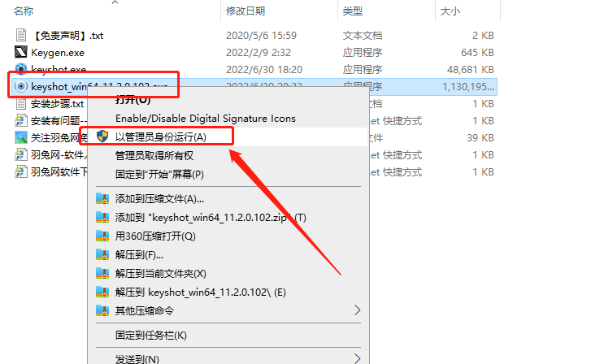Click the size value 2 KB
Screen dimensions: 600x364
[x=483, y=36]
